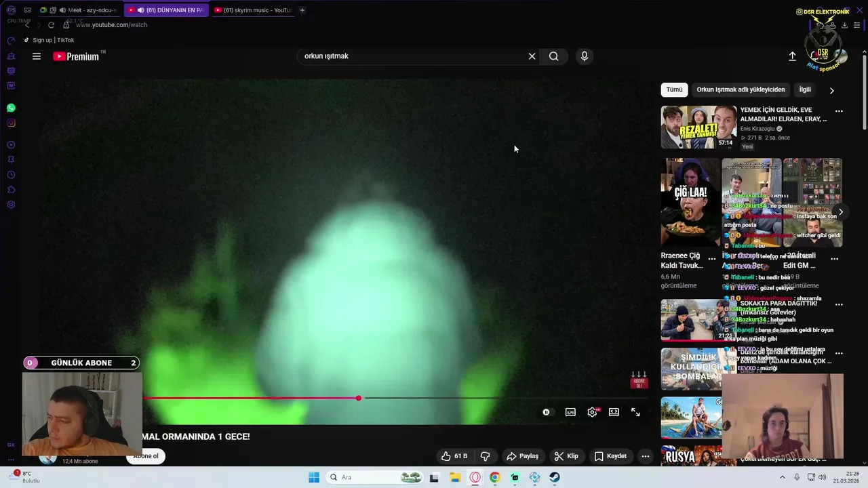The height and width of the screenshot is (488, 868).
Task: Open File Explorer from the taskbar
Action: 455,477
